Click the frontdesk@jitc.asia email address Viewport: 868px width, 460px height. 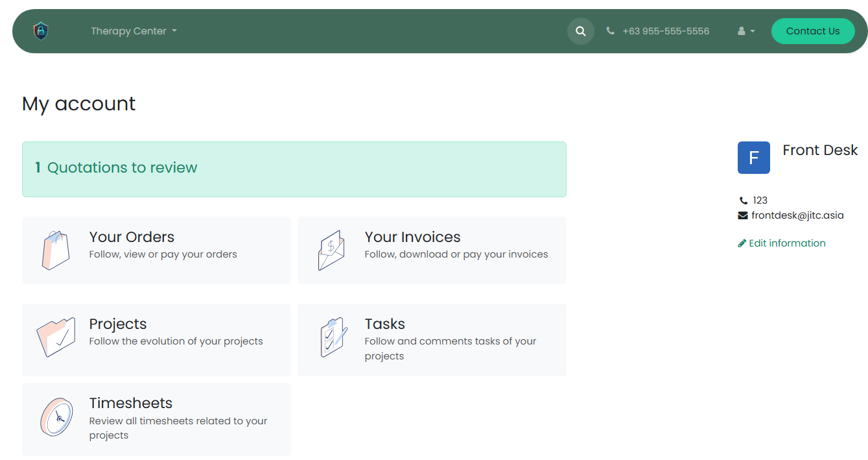(x=797, y=215)
